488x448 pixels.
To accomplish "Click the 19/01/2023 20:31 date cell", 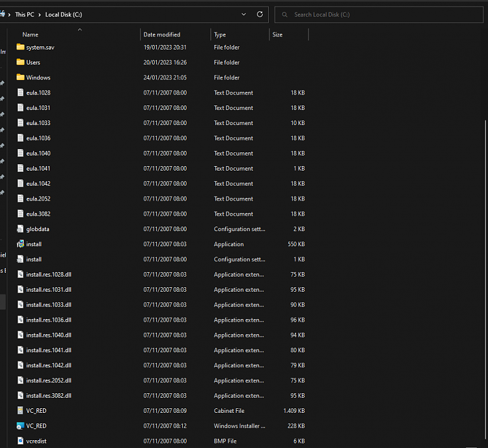I will pyautogui.click(x=165, y=47).
